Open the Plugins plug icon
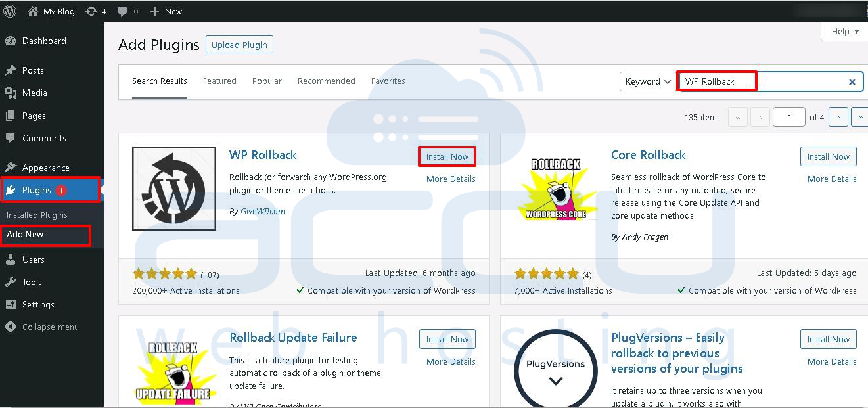This screenshot has width=868, height=408. click(11, 190)
